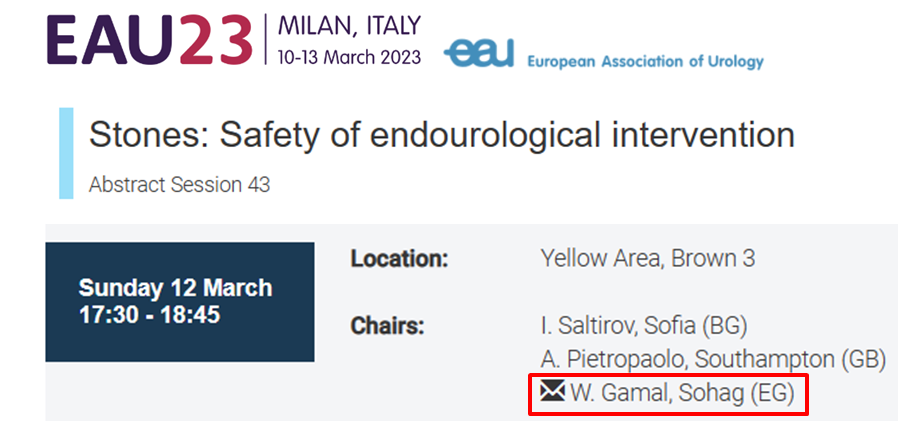Click the envelope icon beside W. Gamal
The image size is (898, 447).
(552, 392)
